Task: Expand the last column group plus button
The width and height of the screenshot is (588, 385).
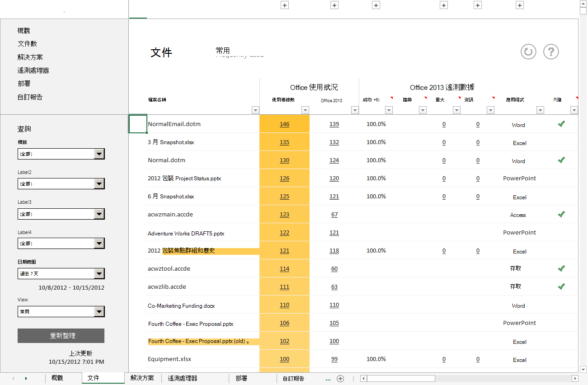Action: (x=520, y=5)
